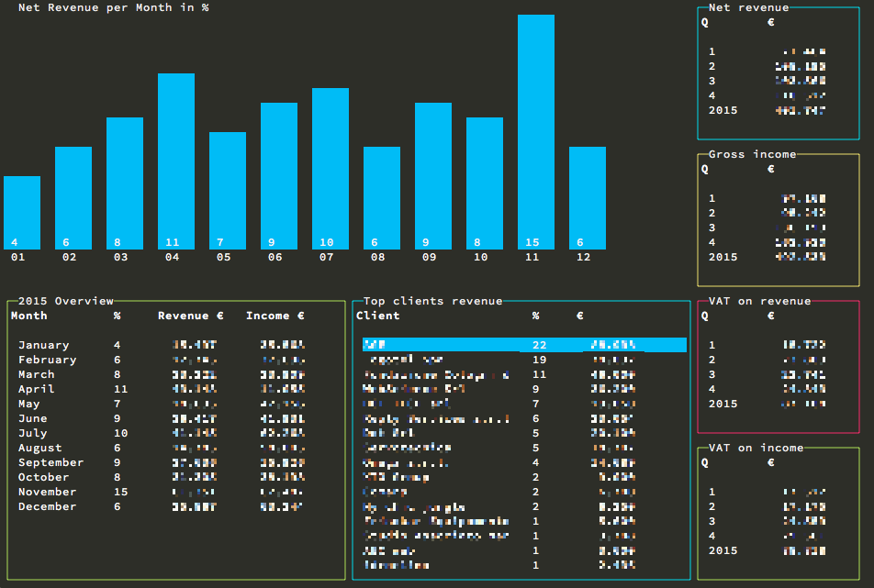
Task: Click quarter 2 row in Net revenue
Action: [x=767, y=66]
